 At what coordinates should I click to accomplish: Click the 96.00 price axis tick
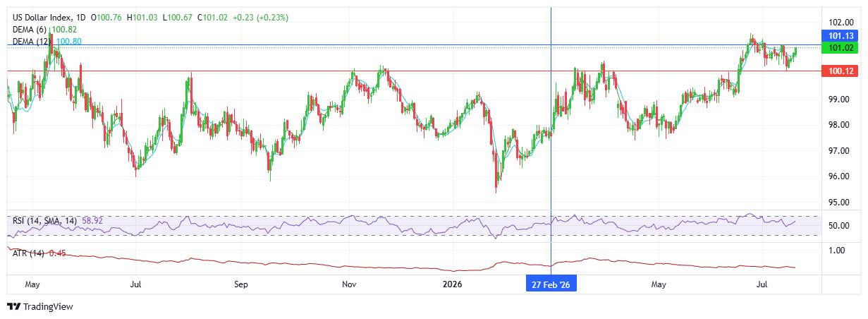tap(839, 176)
